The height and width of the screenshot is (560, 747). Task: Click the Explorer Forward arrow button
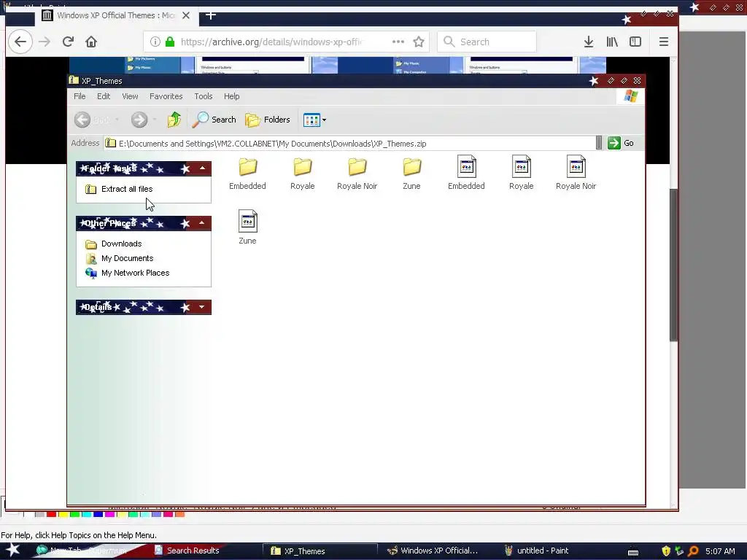click(x=139, y=120)
